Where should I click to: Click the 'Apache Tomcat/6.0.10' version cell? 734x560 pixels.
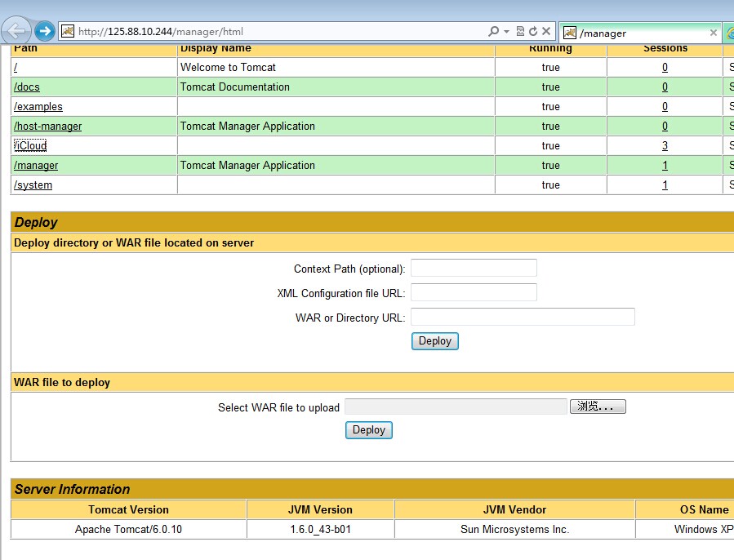pos(128,530)
